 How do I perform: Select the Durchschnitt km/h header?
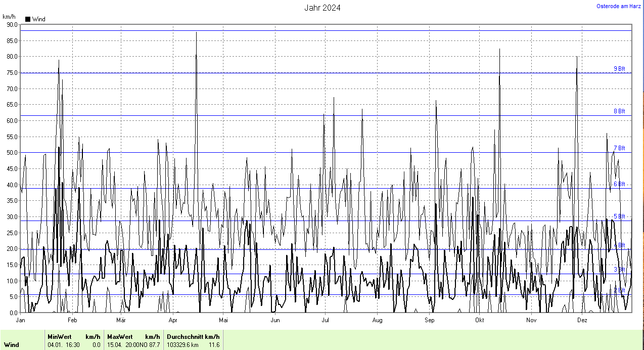pos(193,337)
